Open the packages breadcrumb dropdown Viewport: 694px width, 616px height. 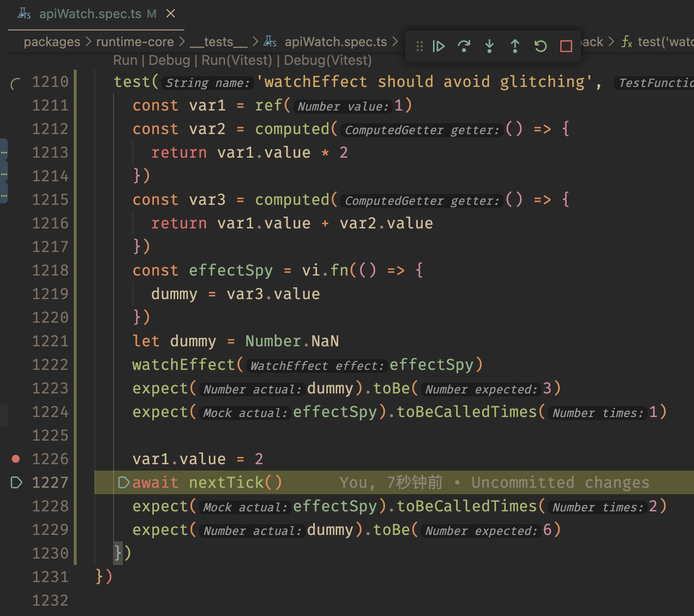(52, 42)
